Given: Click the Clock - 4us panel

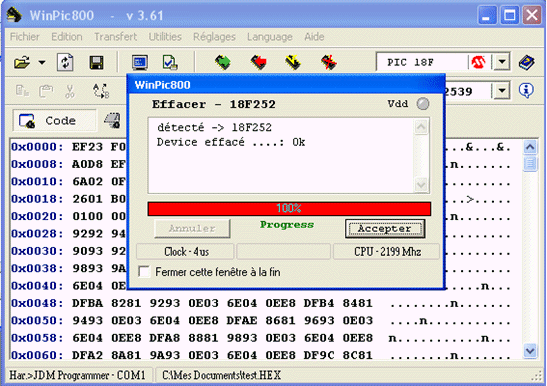Looking at the screenshot, I should pos(185,252).
